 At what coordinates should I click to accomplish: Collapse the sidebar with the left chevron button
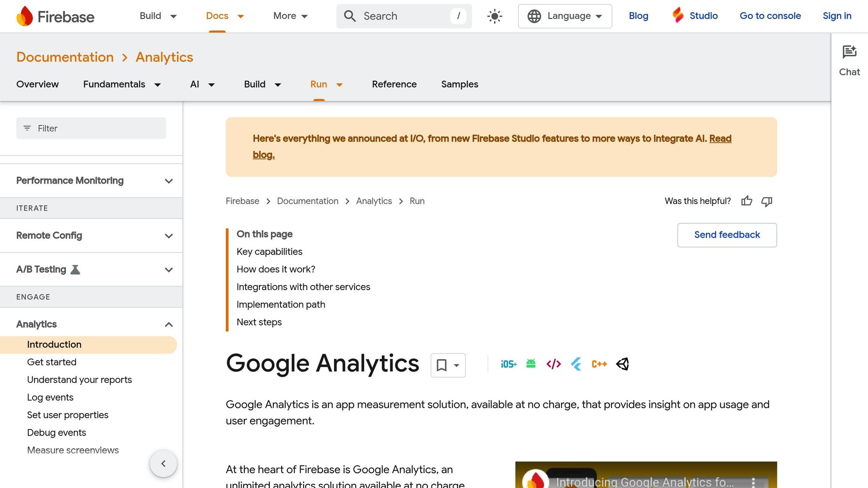pos(163,463)
